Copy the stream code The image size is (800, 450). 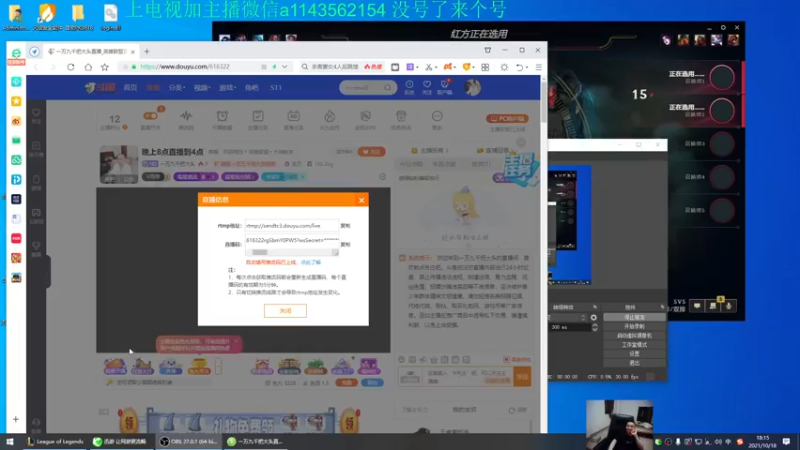[x=345, y=244]
